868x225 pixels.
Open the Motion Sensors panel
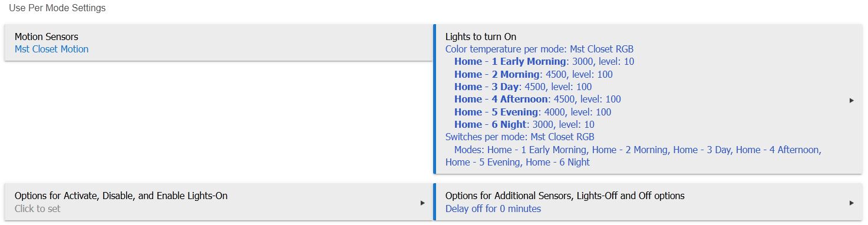pos(219,42)
